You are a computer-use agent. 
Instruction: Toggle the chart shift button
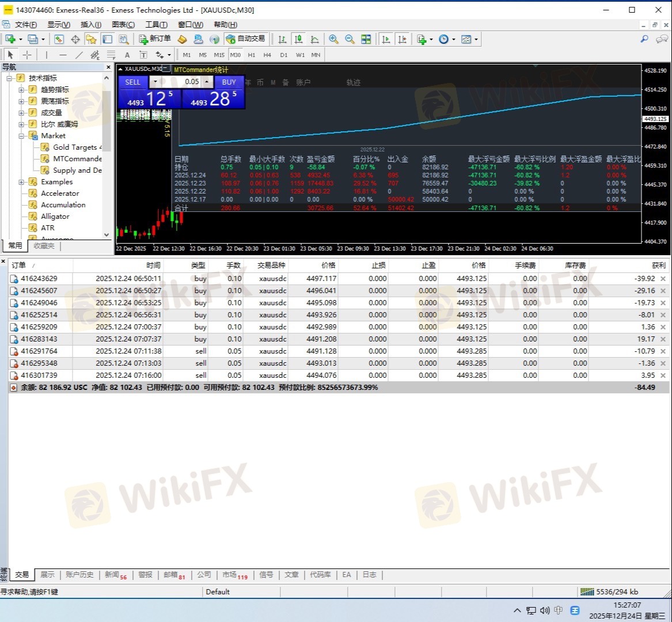click(403, 39)
